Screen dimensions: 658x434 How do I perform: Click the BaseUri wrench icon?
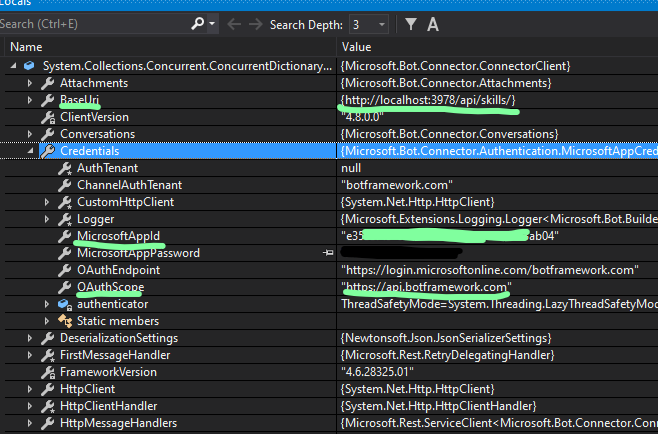pos(47,100)
